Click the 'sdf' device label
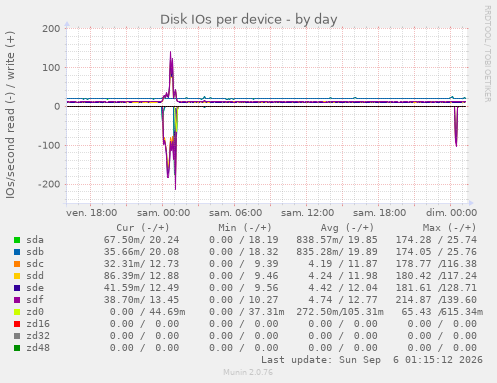This screenshot has width=497, height=383. (x=35, y=300)
